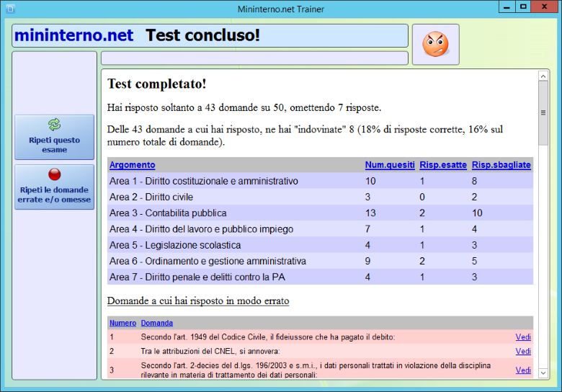The height and width of the screenshot is (392, 562).
Task: Click the 'Domanda' column header link
Action: (156, 323)
